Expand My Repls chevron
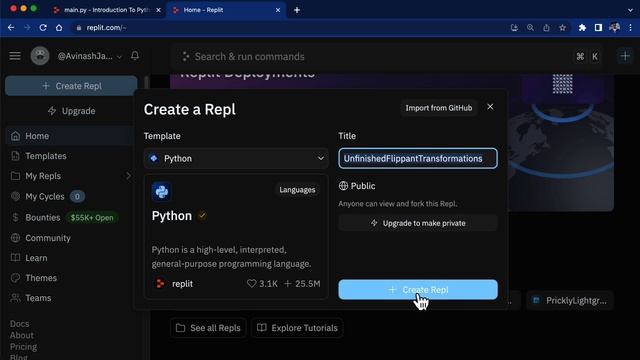 click(x=128, y=176)
